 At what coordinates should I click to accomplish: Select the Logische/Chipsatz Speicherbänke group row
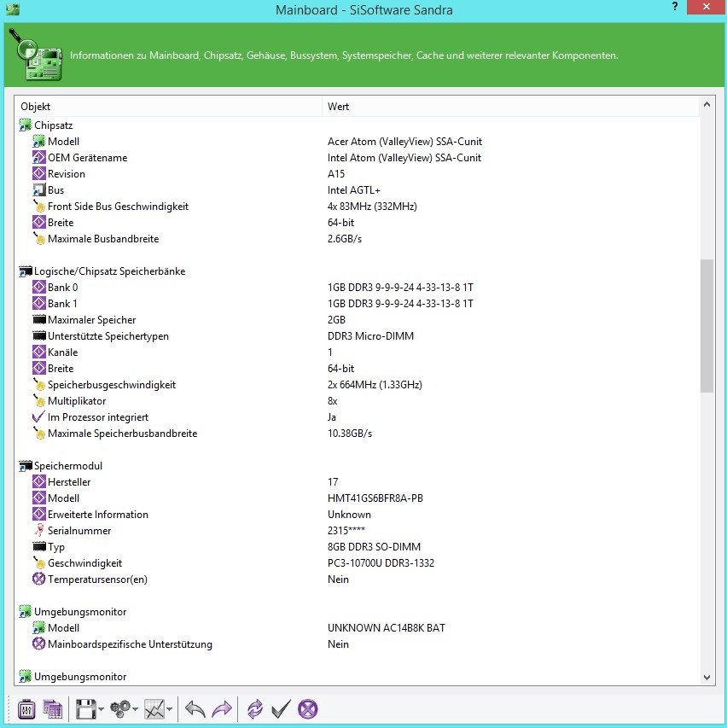pos(357,271)
